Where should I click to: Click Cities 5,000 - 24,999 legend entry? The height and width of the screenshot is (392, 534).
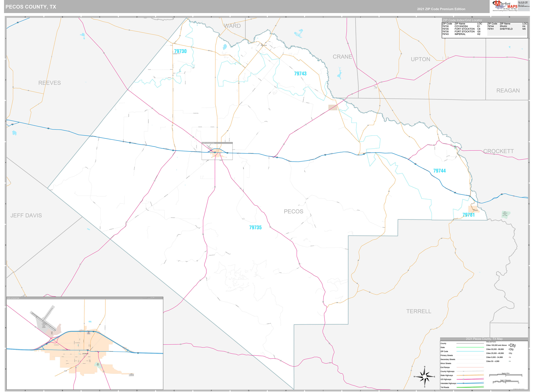tap(494, 357)
